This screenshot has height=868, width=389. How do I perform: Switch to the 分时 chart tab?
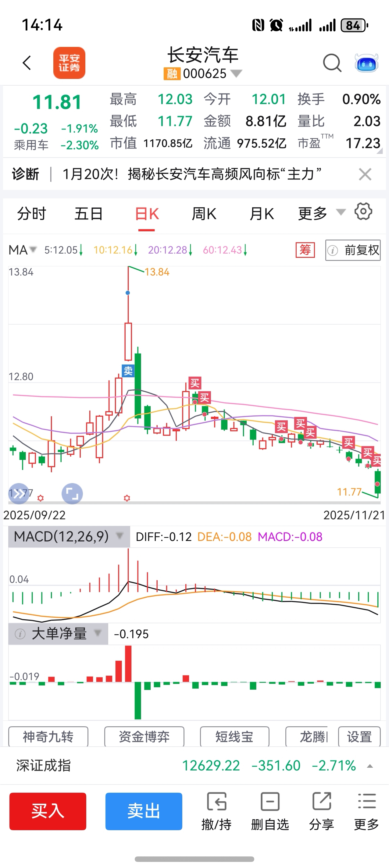32,214
